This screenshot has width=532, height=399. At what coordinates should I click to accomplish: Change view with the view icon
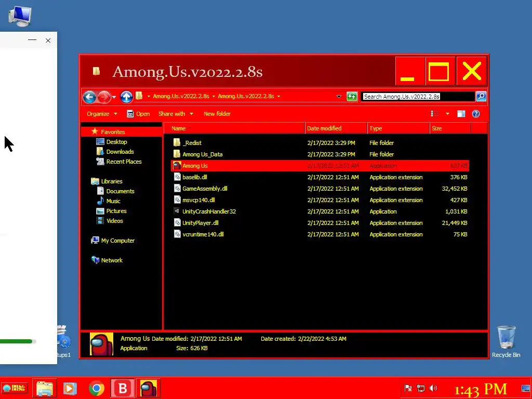click(x=435, y=114)
